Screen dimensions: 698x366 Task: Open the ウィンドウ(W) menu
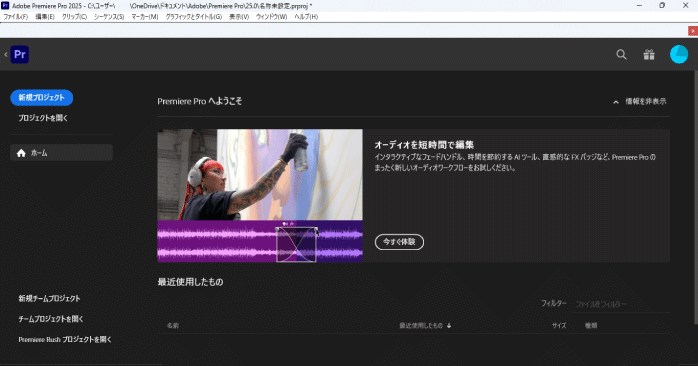pos(271,16)
